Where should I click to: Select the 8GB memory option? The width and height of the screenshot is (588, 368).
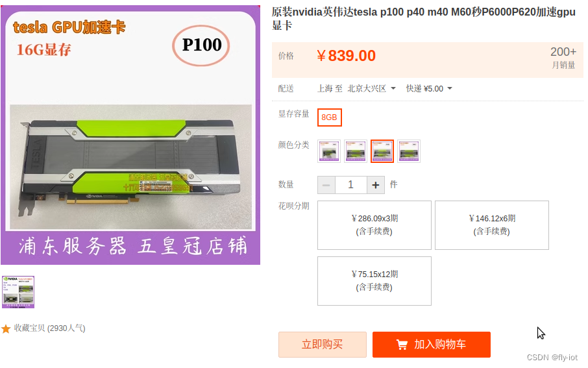(329, 117)
